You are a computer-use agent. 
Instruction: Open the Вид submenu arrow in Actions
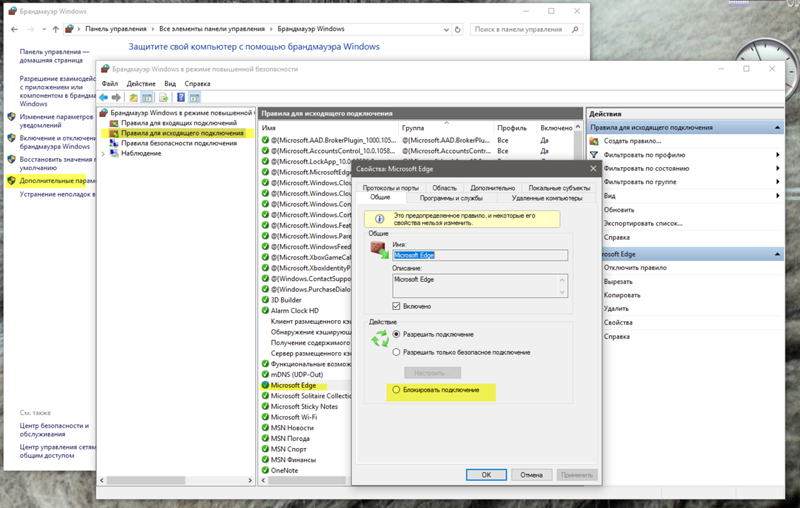778,196
